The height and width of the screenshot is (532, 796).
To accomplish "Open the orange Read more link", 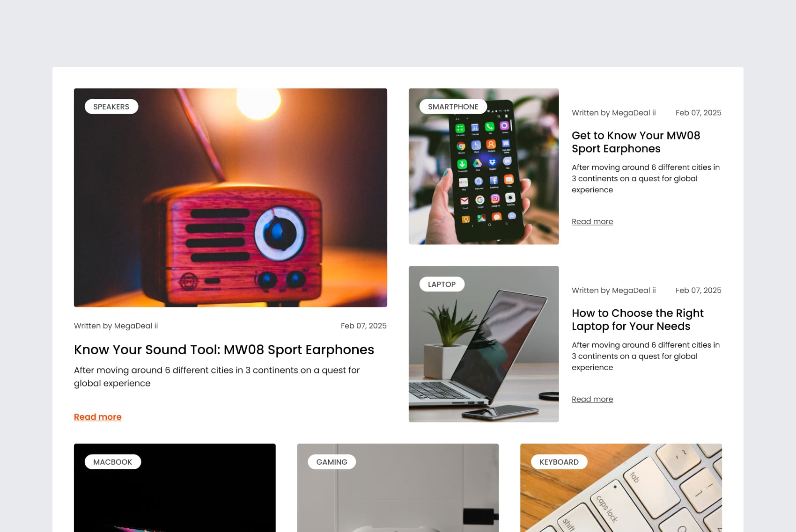I will [98, 417].
